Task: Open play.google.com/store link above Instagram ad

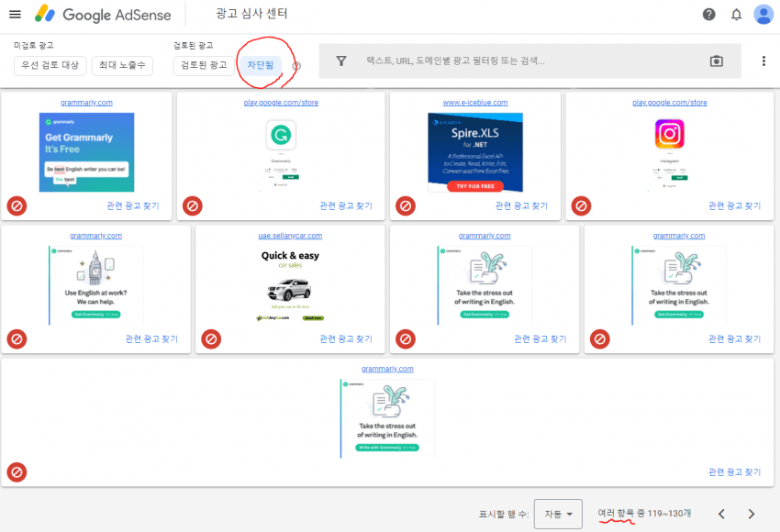Action: pyautogui.click(x=670, y=103)
